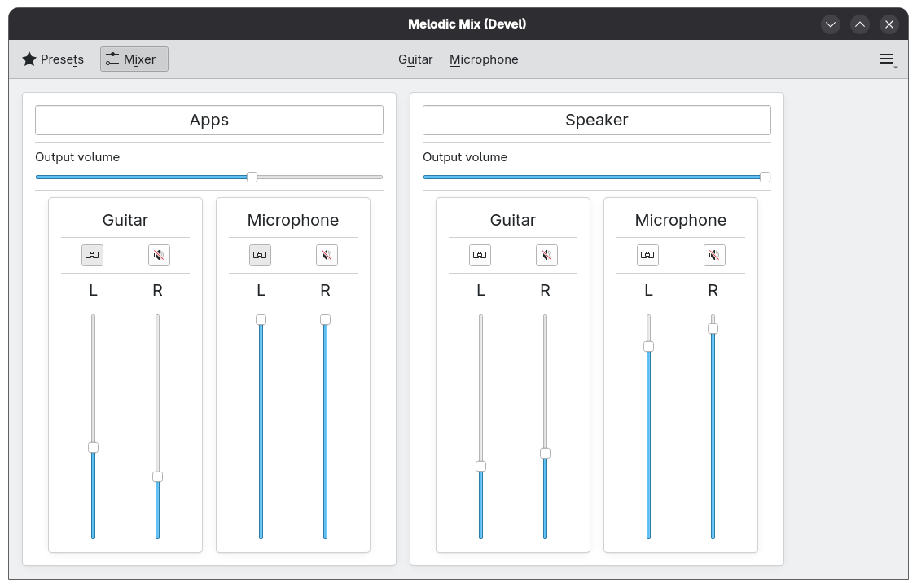This screenshot has height=588, width=917.
Task: Click Speaker Guitar right channel slider handle
Action: [545, 453]
